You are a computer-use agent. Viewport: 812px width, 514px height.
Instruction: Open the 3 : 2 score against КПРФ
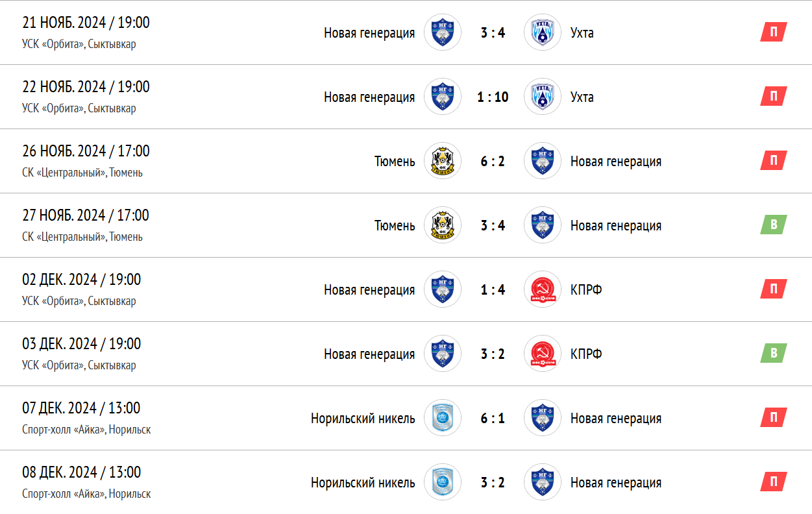(493, 354)
